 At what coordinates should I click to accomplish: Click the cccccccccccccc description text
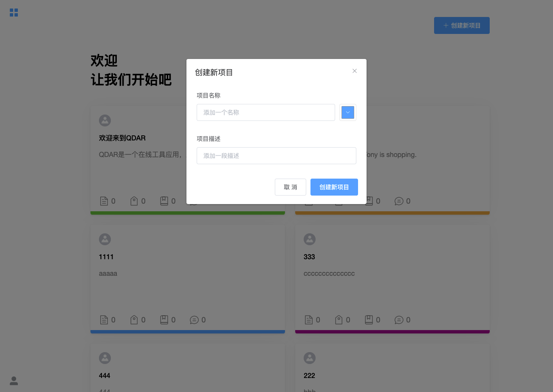tap(329, 274)
